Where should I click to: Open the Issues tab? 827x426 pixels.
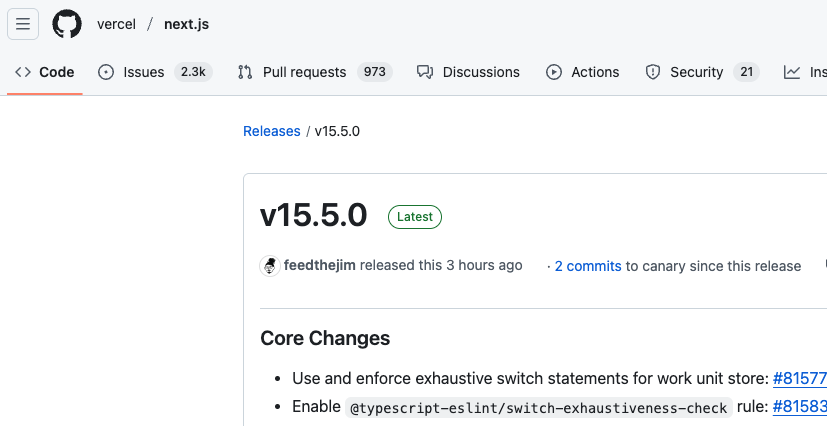point(155,72)
